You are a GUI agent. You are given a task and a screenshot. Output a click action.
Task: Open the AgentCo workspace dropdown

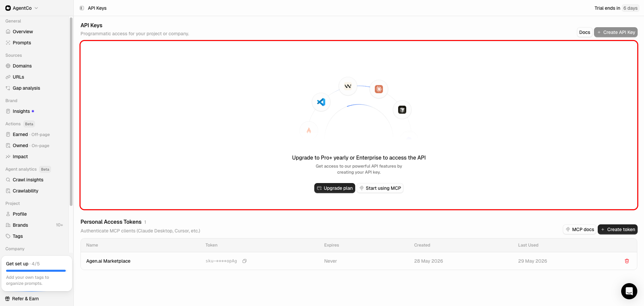(21, 8)
